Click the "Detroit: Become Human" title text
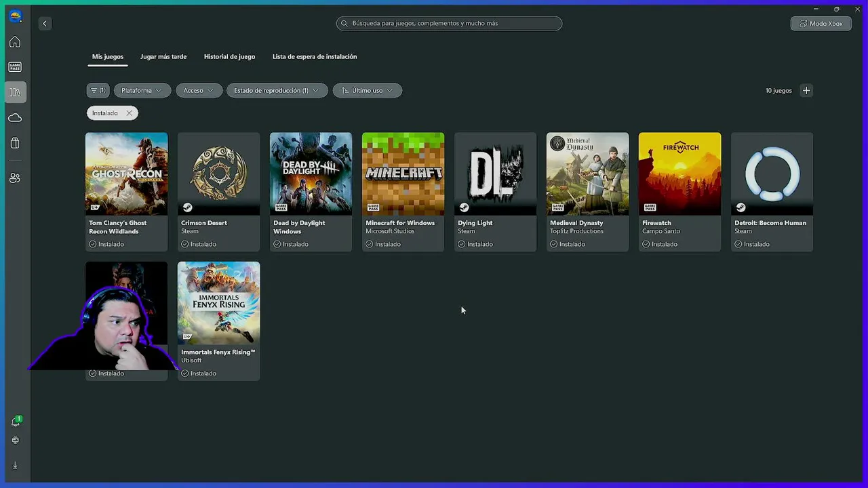Image resolution: width=868 pixels, height=488 pixels. click(770, 223)
